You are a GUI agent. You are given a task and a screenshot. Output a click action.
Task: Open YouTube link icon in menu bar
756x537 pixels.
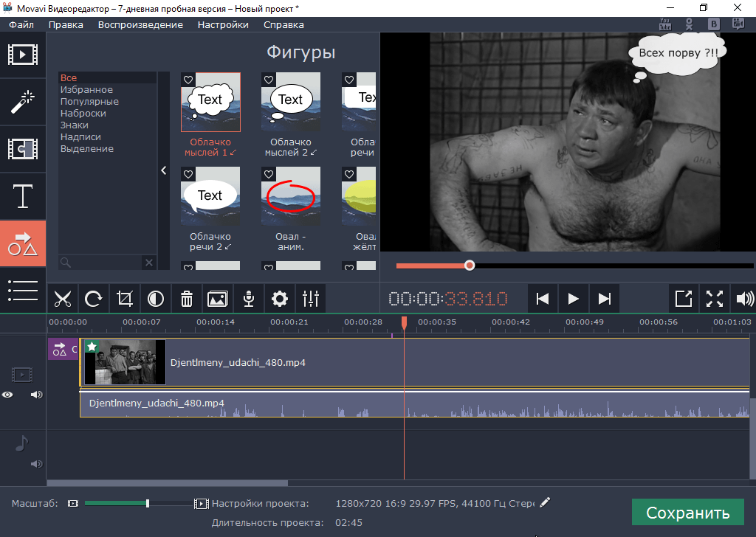coord(665,24)
